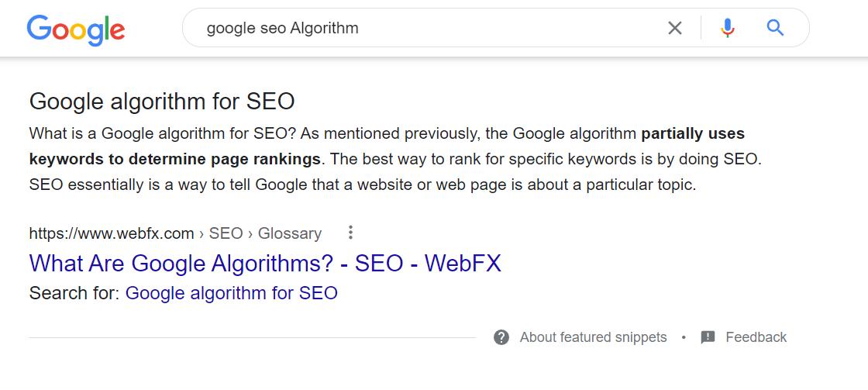Focus the search box containing 'google seo Algorithm'
Viewport: 868px width, 390px height.
426,29
